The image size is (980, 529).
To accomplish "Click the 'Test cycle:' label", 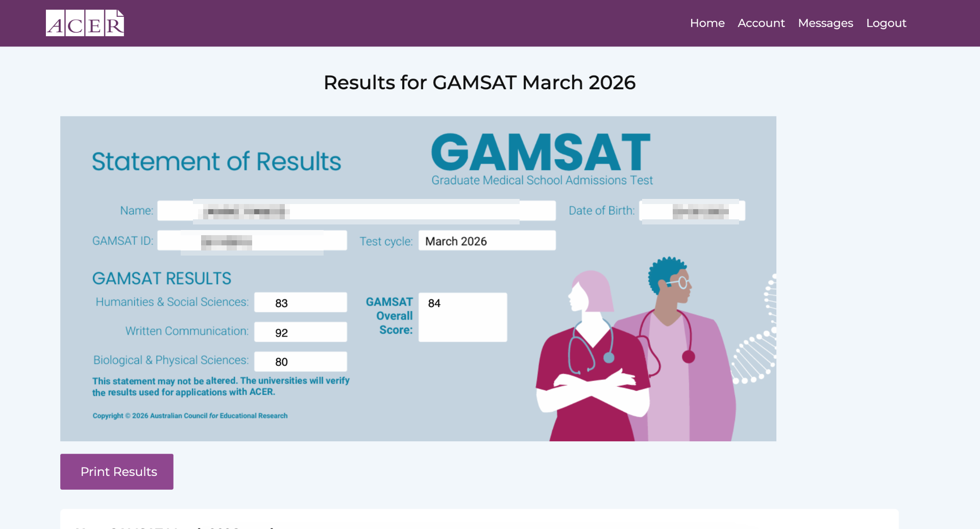I will pyautogui.click(x=386, y=241).
